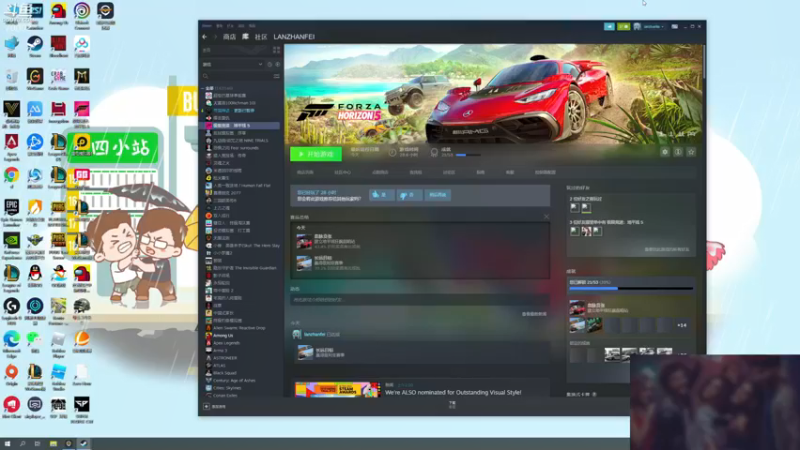The width and height of the screenshot is (800, 450).
Task: Select Human Fall Flat in library list
Action: coord(241,185)
